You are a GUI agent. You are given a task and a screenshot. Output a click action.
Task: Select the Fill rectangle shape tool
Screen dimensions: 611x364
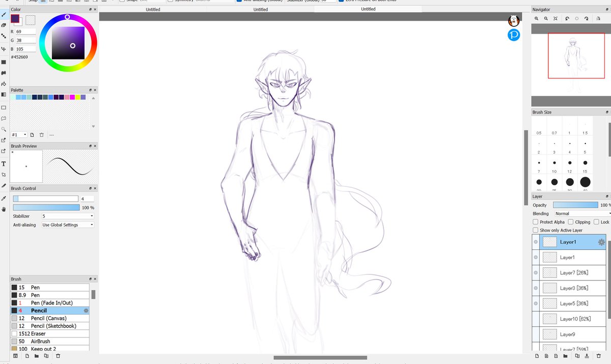click(x=4, y=62)
